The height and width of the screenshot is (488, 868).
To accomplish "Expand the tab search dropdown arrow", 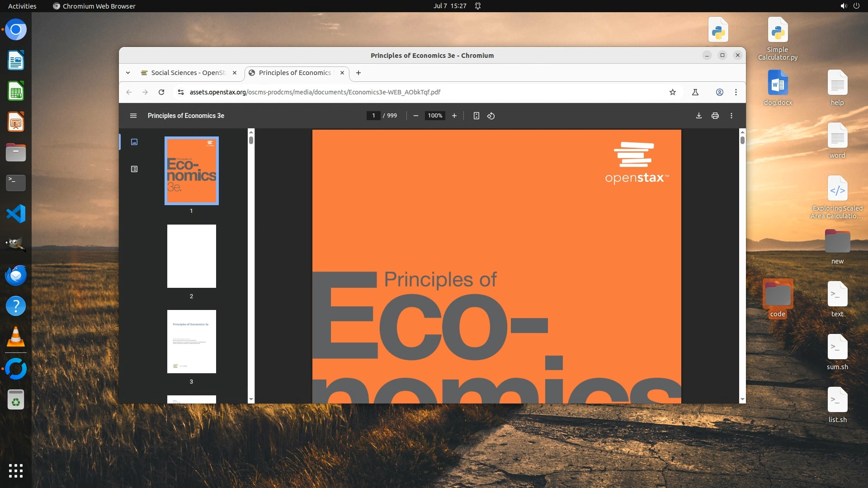I will 128,73.
